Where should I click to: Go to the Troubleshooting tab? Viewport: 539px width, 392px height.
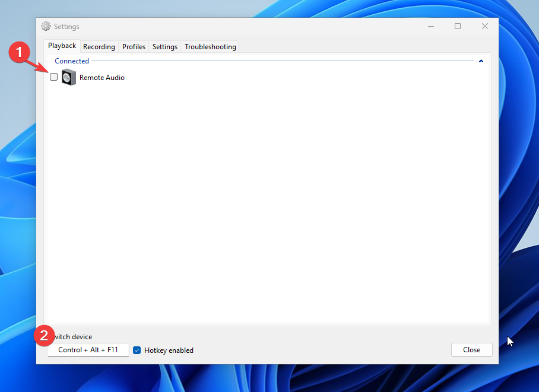210,46
